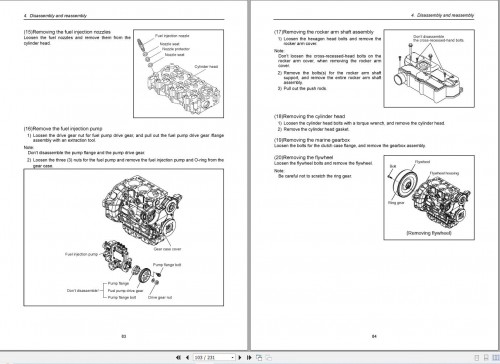
Task: Click the "Drive gear nut" label
Action: [x=160, y=297]
